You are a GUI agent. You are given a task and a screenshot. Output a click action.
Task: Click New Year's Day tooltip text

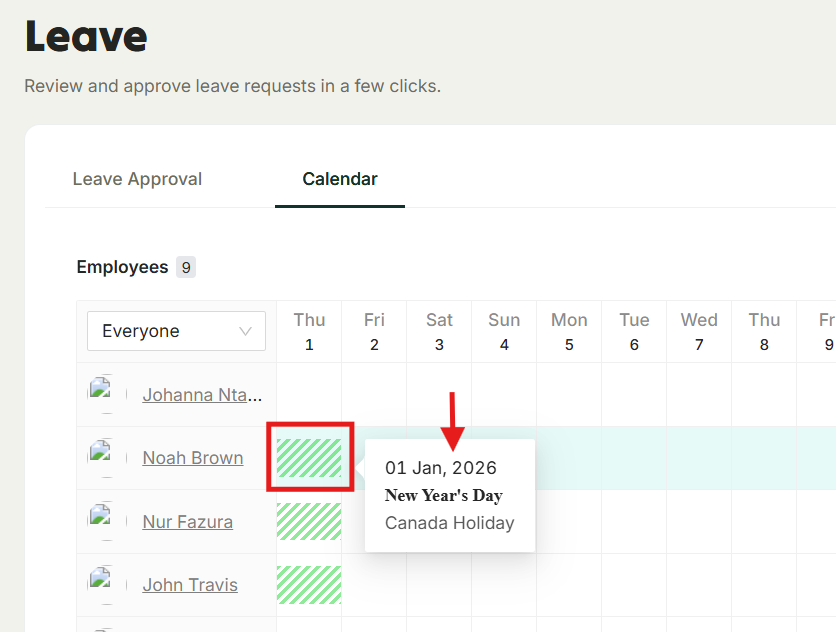(444, 495)
